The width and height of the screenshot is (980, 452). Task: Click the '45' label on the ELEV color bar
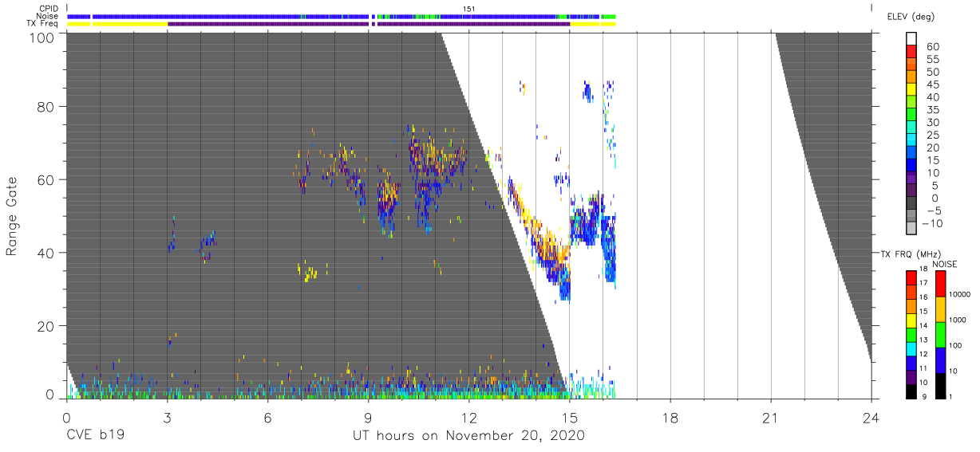tap(932, 85)
